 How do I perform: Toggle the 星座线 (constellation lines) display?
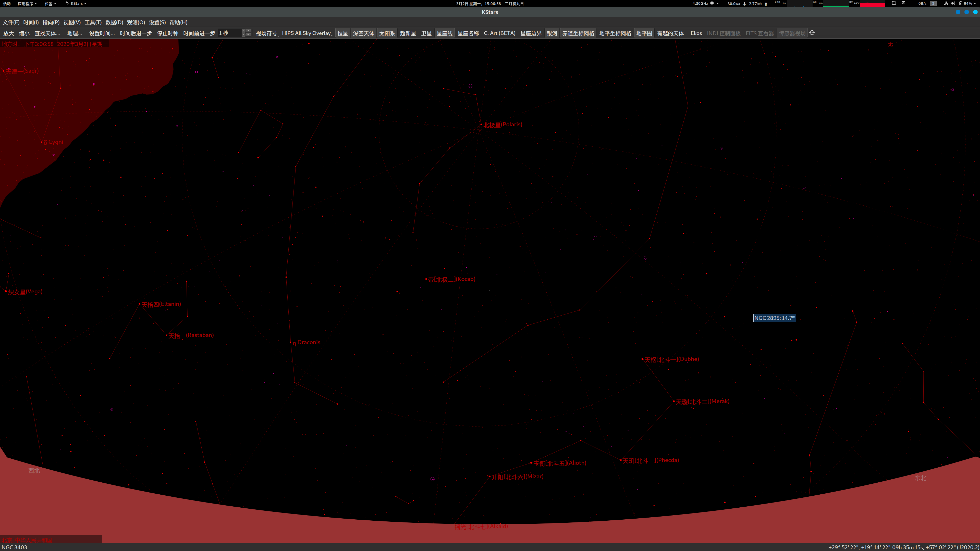click(x=444, y=33)
